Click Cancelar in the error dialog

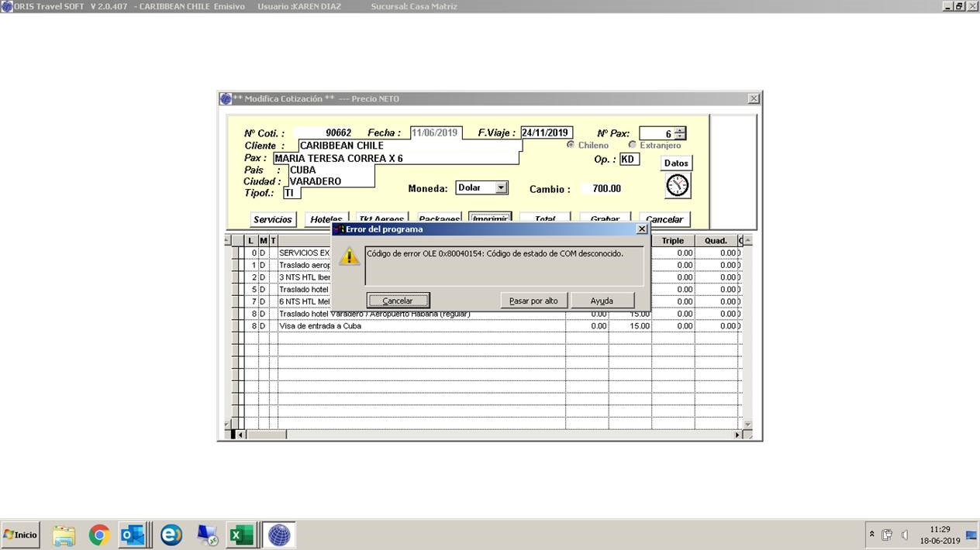[398, 301]
